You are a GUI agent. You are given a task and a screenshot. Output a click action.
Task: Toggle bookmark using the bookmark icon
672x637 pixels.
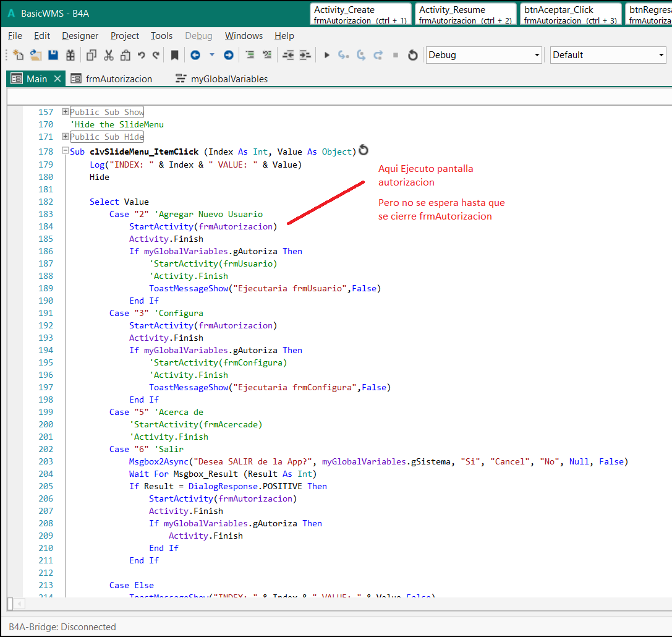tap(175, 55)
